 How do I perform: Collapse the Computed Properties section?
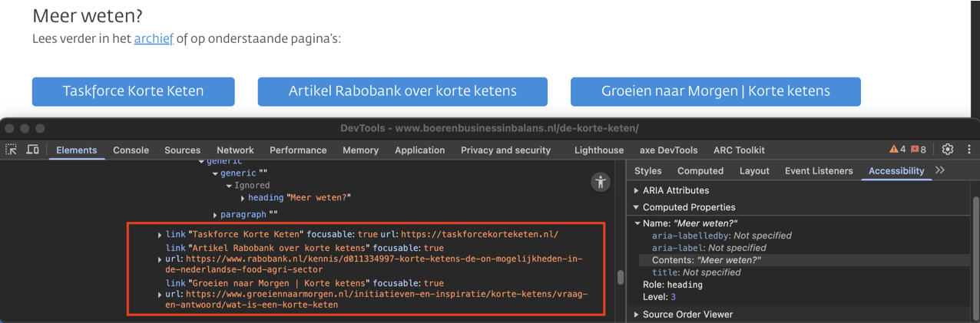pos(636,207)
